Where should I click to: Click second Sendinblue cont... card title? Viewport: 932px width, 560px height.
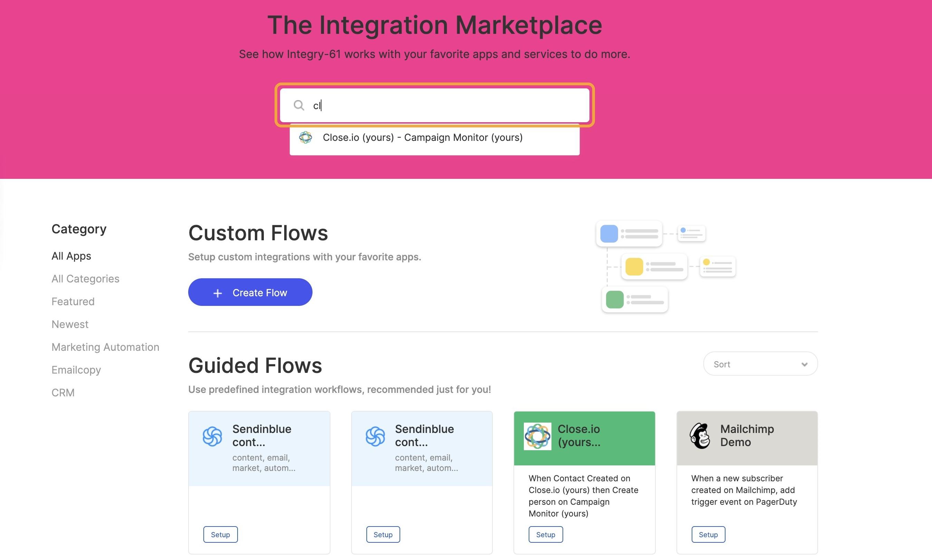(x=424, y=435)
